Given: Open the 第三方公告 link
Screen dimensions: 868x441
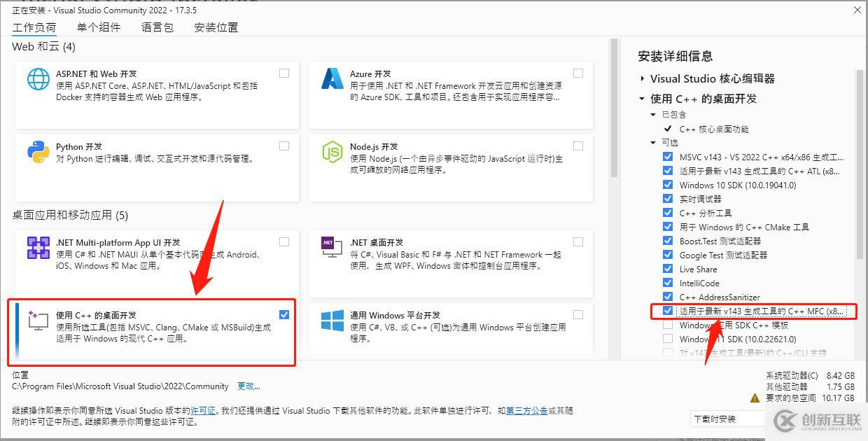Looking at the screenshot, I should pos(526,411).
